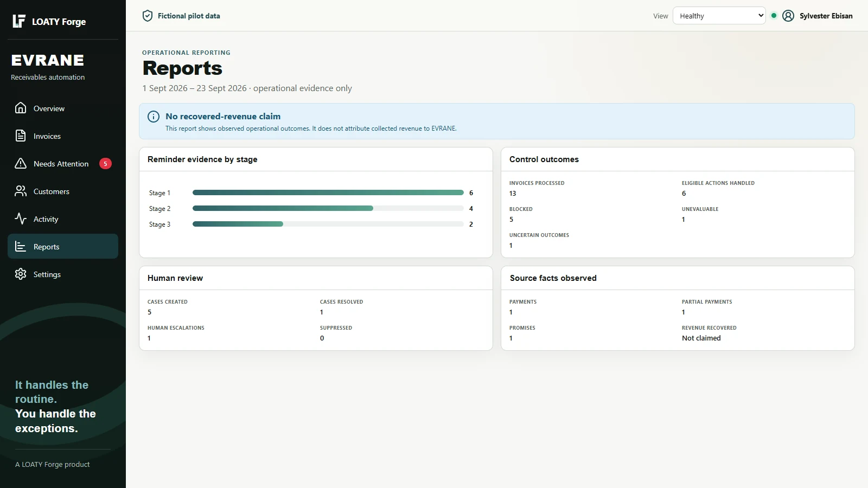868x488 pixels.
Task: Click the Source facts observed heading
Action: pyautogui.click(x=553, y=278)
